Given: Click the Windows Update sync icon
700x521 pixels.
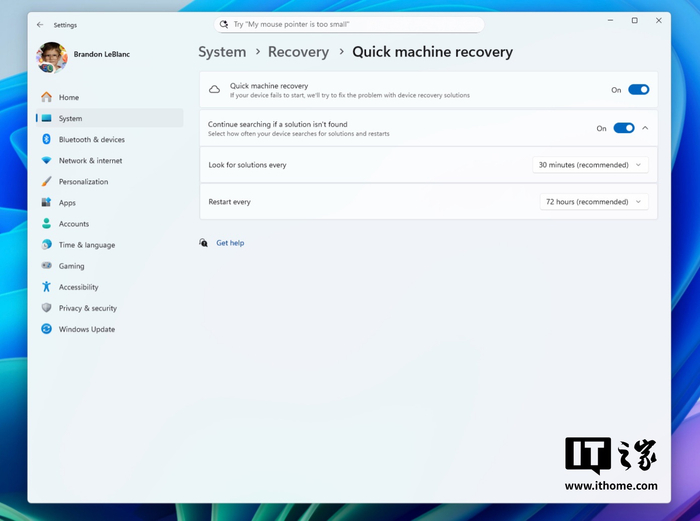Looking at the screenshot, I should (46, 329).
